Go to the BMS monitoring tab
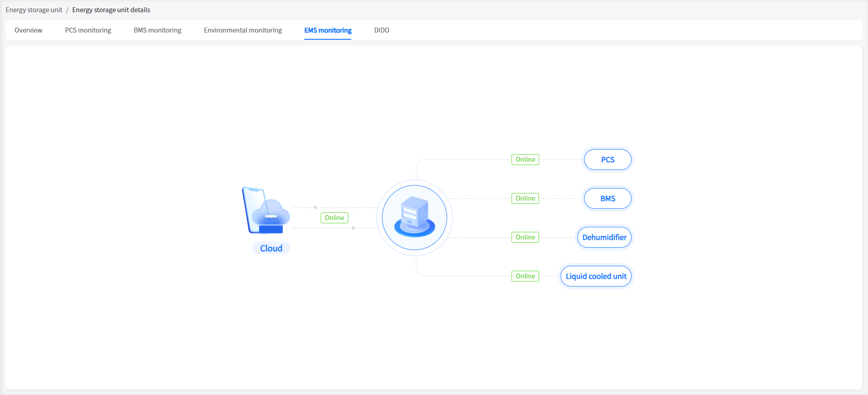 pos(157,30)
